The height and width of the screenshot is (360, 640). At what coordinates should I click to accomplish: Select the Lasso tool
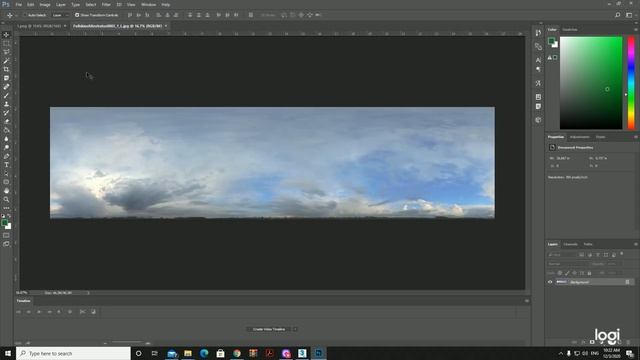click(x=6, y=52)
